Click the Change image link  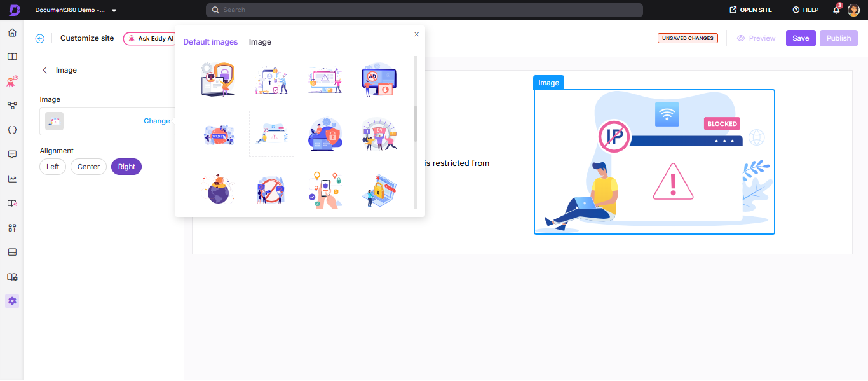click(x=156, y=121)
